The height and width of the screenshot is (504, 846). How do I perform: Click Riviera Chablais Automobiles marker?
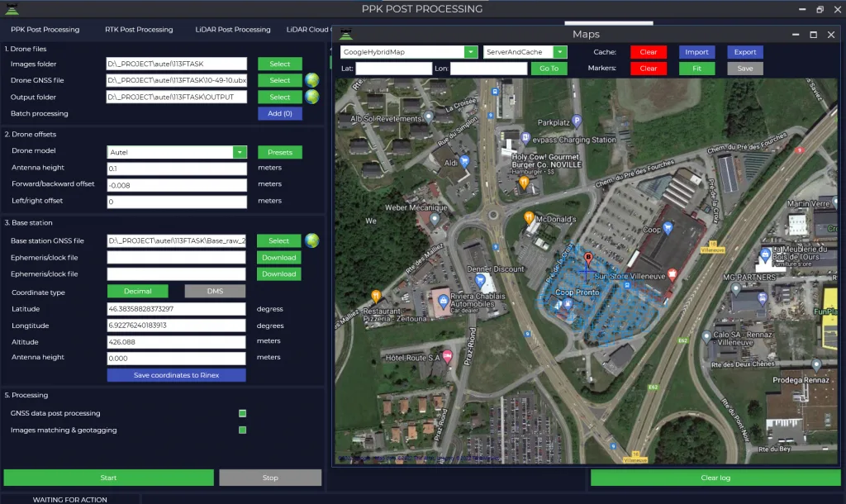(x=443, y=301)
